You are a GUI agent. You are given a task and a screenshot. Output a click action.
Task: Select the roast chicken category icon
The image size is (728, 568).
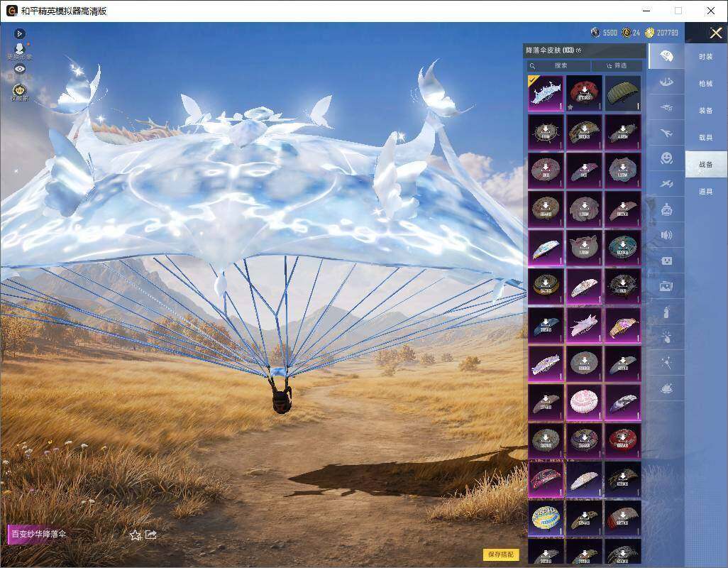[x=666, y=388]
